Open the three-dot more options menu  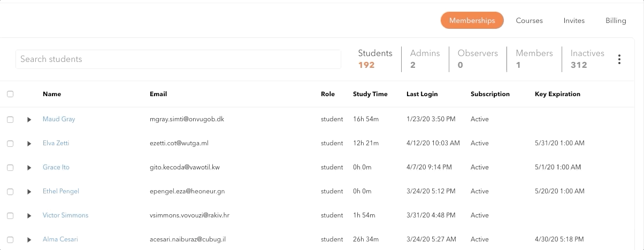tap(619, 59)
